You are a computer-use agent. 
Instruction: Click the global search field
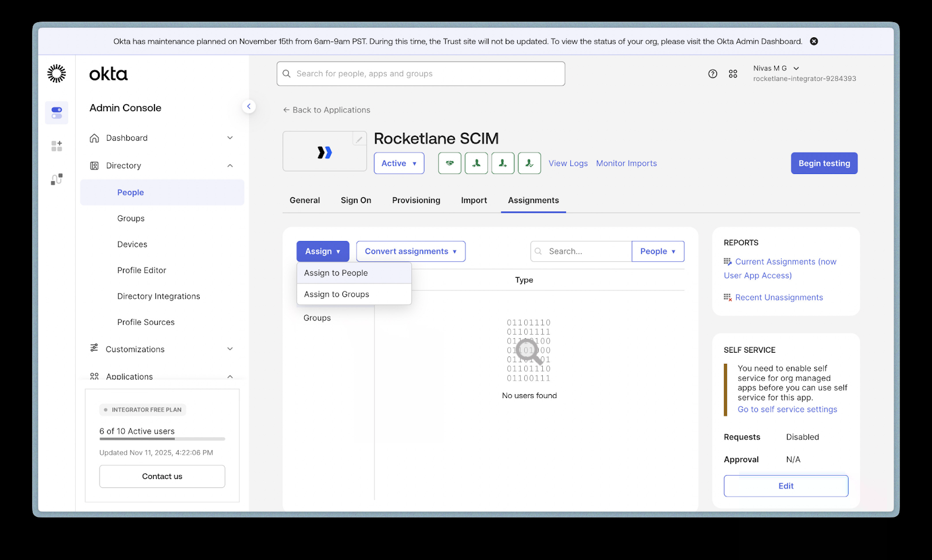(x=421, y=74)
